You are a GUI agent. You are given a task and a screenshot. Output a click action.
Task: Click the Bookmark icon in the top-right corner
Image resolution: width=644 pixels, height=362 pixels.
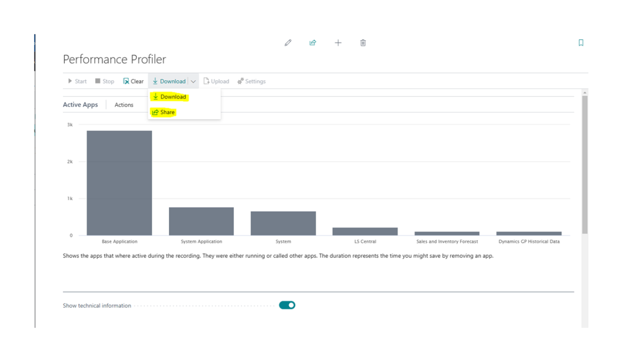[581, 42]
